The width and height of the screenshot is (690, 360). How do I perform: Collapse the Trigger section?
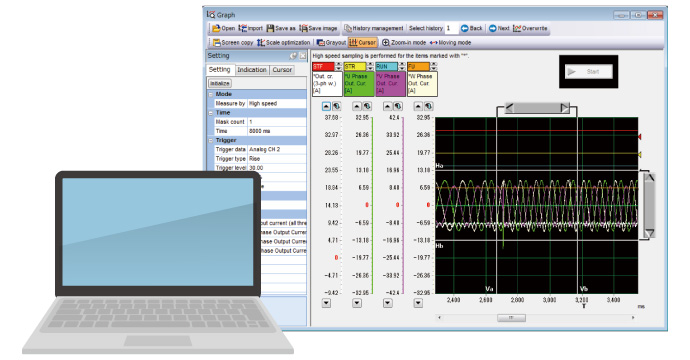tap(211, 140)
